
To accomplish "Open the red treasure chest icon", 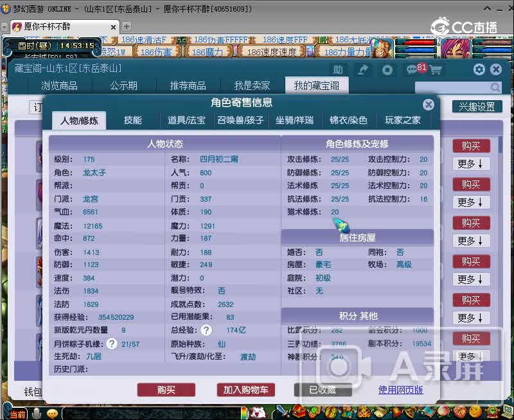I will coord(297,412).
